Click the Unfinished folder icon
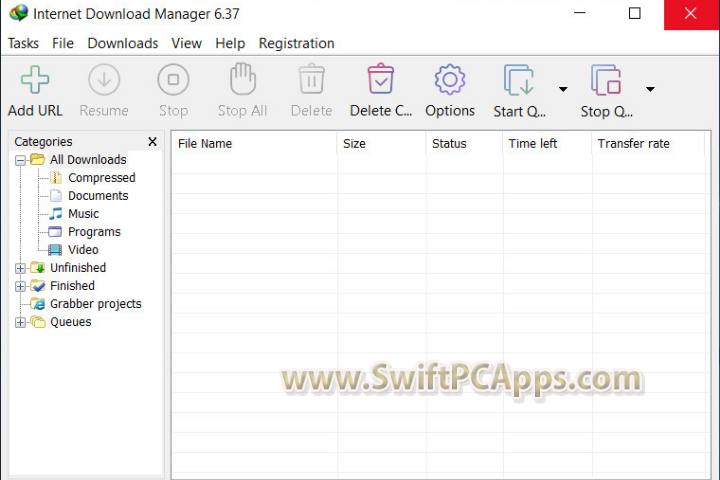Image resolution: width=720 pixels, height=480 pixels. tap(37, 268)
